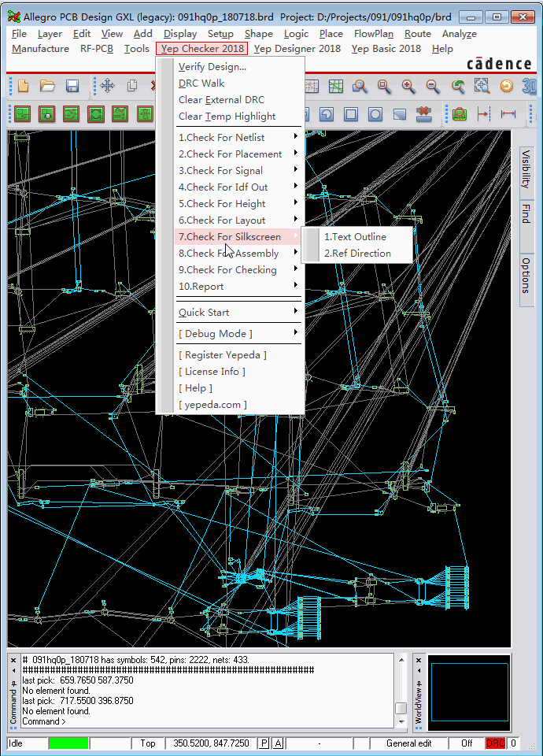Viewport: 543px width, 756px height.
Task: Click the Zoom Selection dashed-box magnifier icon
Action: pos(482,87)
